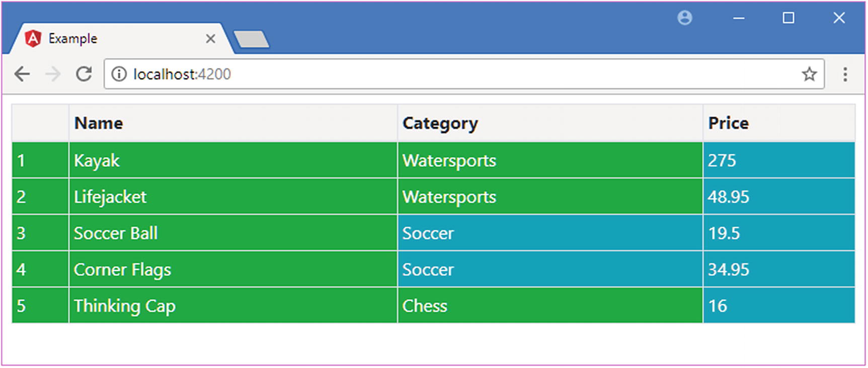
Task: Click the site information icon
Action: pos(119,74)
